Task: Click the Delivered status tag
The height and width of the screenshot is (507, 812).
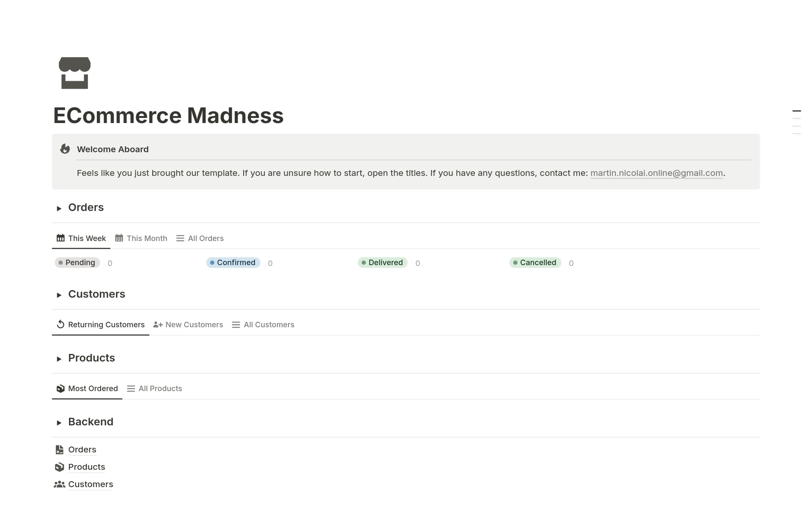Action: coord(382,263)
